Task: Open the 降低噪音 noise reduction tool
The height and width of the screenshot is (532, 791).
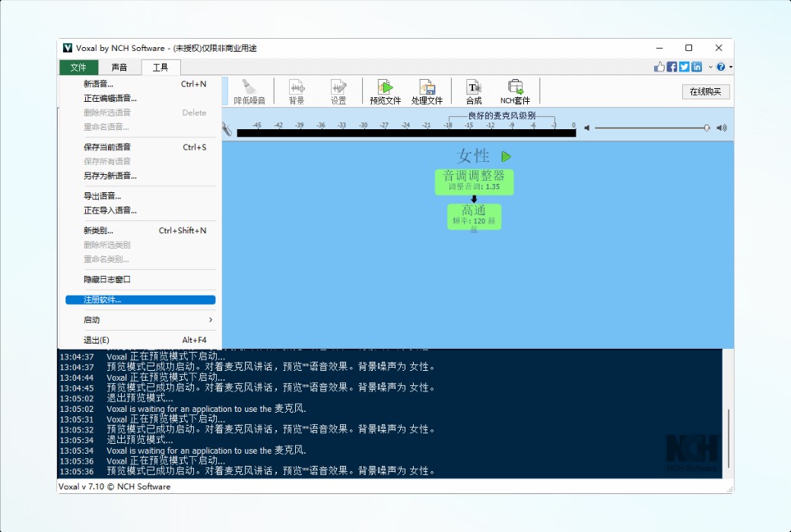Action: click(x=249, y=92)
